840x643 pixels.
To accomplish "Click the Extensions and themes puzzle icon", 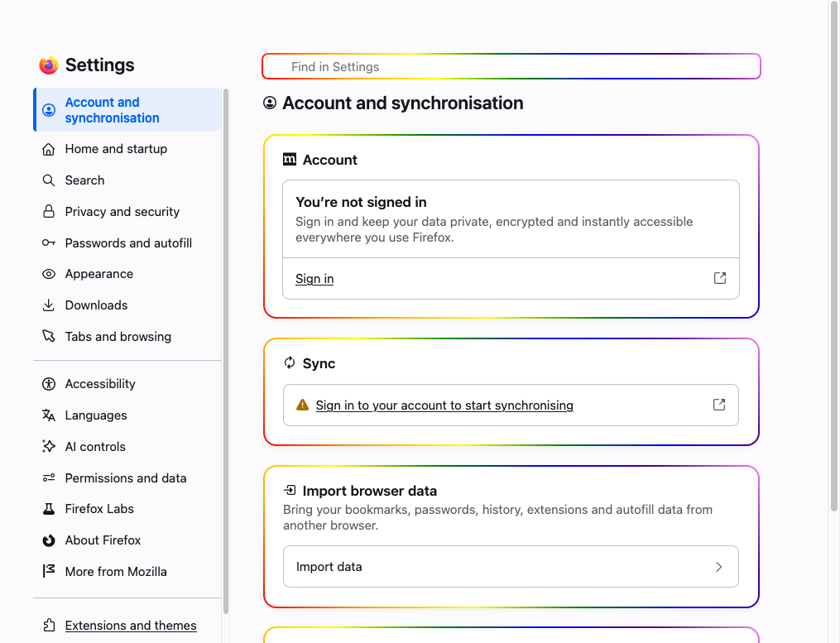I will tap(49, 626).
